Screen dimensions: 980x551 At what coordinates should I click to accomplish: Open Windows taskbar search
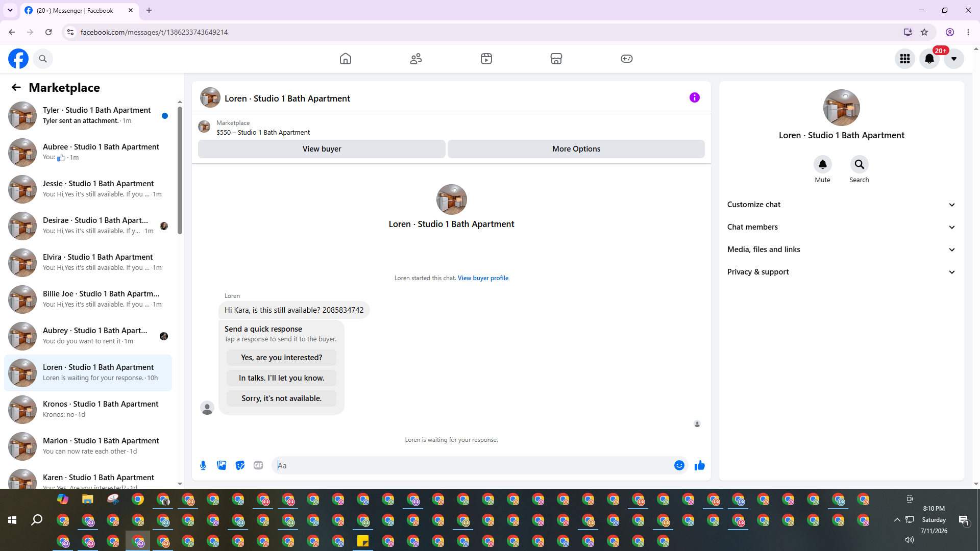[37, 520]
